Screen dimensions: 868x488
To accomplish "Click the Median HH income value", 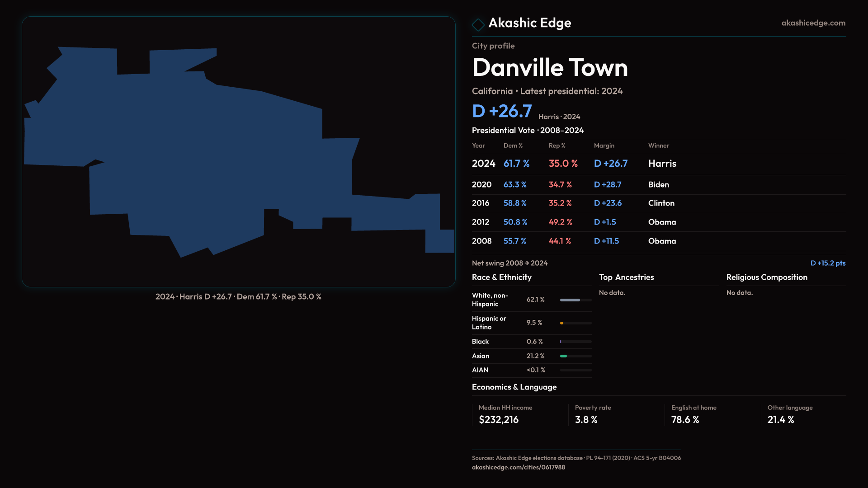I will [498, 420].
